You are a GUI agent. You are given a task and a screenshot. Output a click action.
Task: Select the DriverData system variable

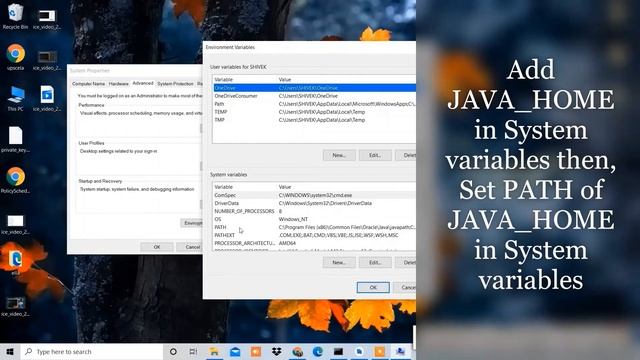click(314, 203)
